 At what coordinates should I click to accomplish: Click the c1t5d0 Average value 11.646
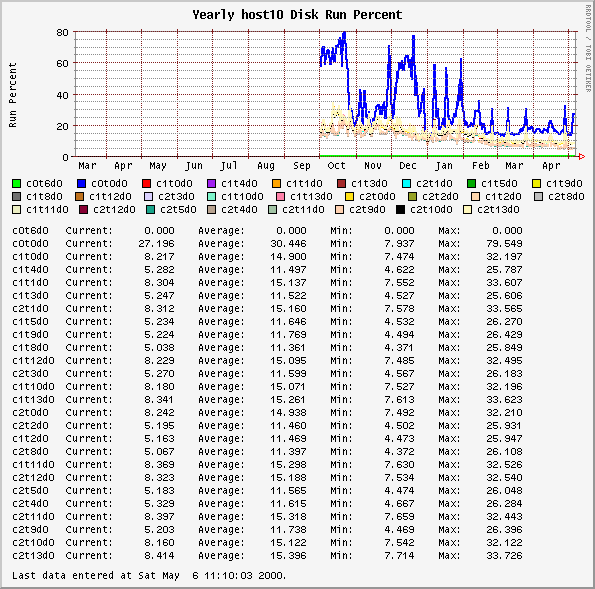tap(288, 321)
